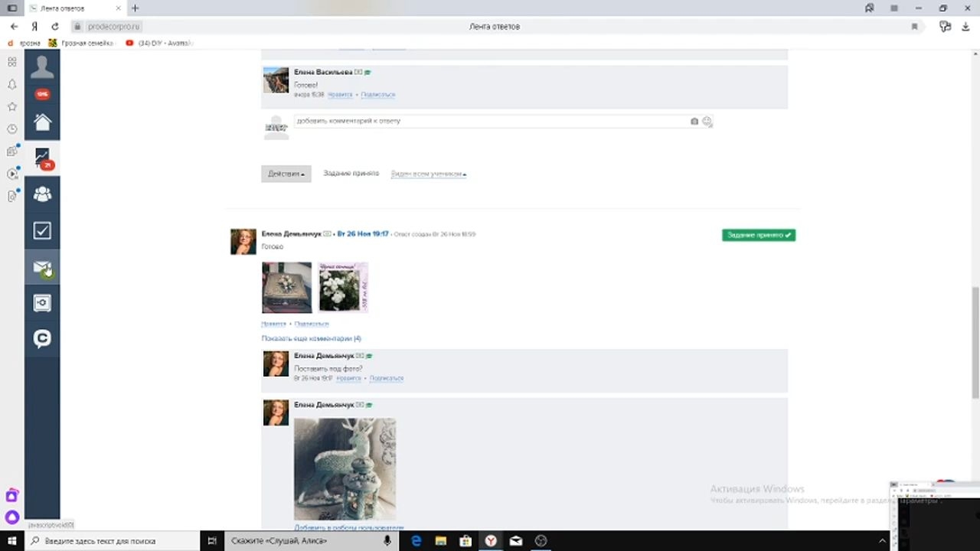Open the purple Alice smart-home icon
This screenshot has width=980, height=551.
[x=11, y=496]
